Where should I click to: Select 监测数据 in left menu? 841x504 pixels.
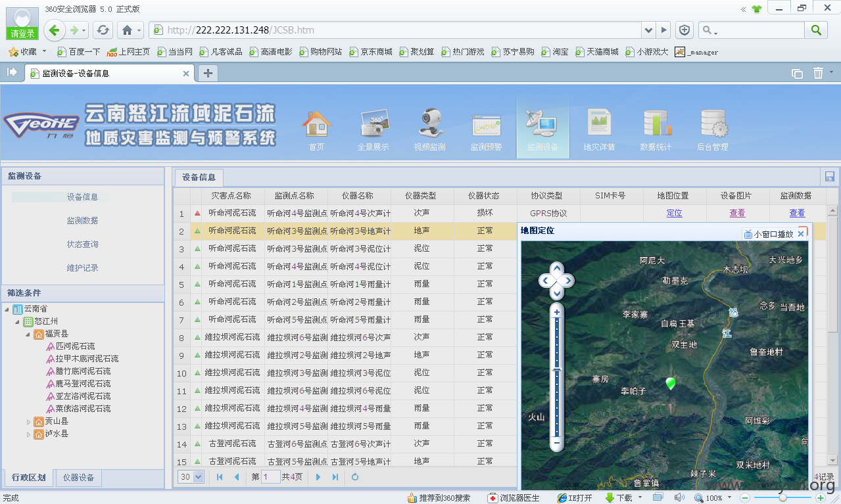tap(82, 221)
